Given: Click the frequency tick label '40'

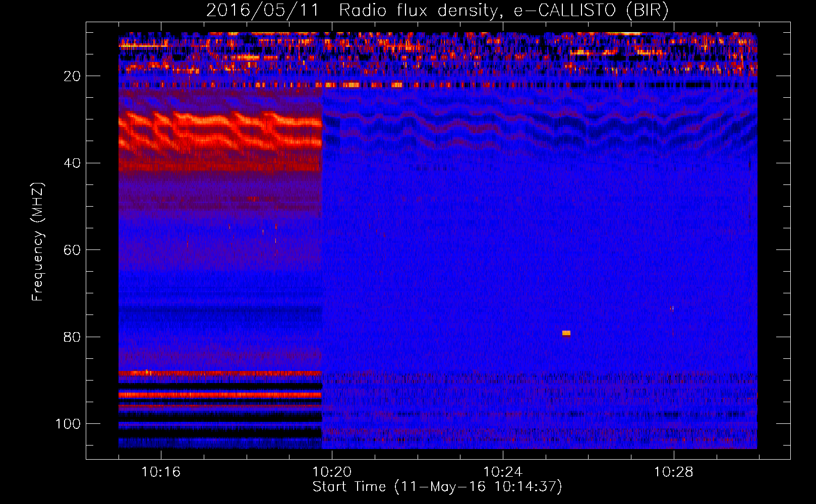Looking at the screenshot, I should pos(72,163).
